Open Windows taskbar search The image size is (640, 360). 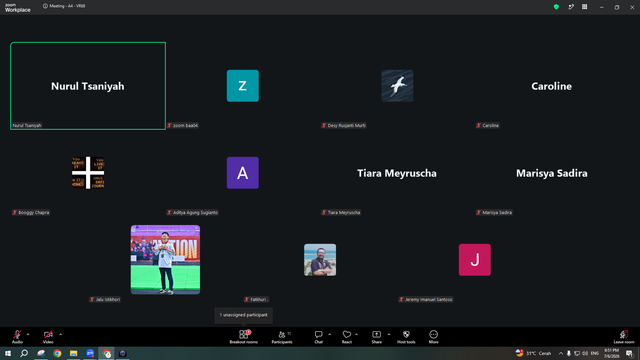(x=24, y=353)
